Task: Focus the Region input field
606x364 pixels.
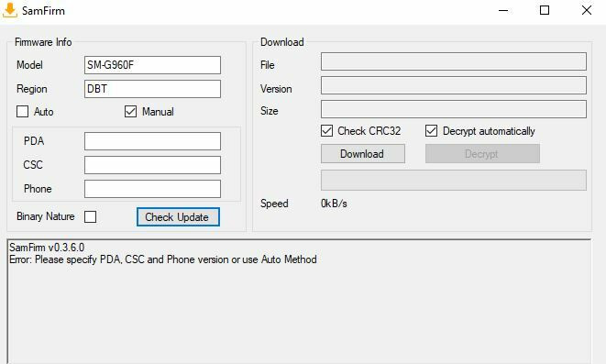Action: click(x=152, y=89)
